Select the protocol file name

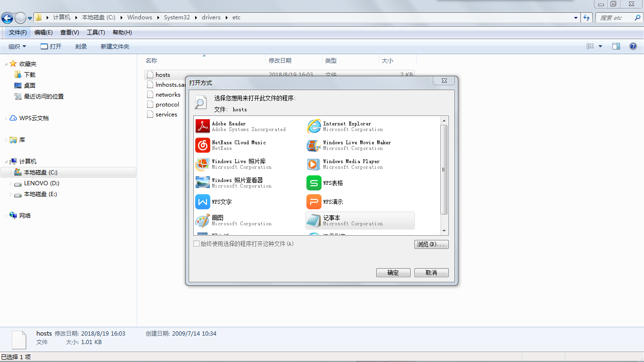(x=167, y=104)
